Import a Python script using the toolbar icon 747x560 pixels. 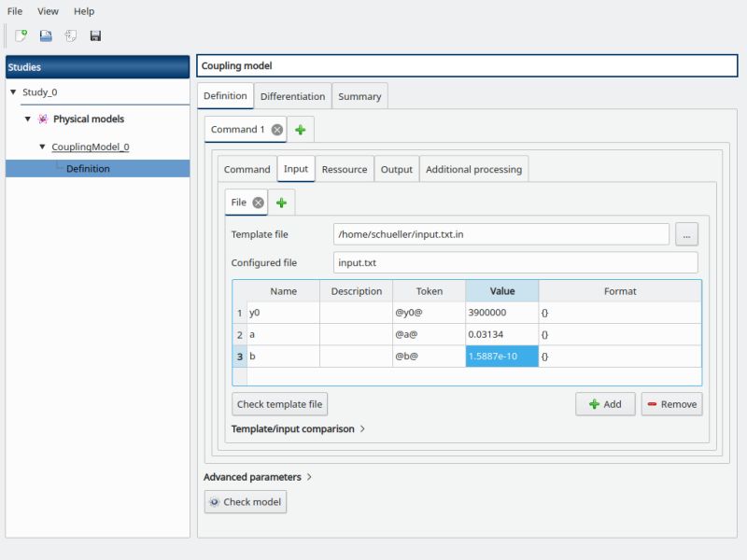68,35
